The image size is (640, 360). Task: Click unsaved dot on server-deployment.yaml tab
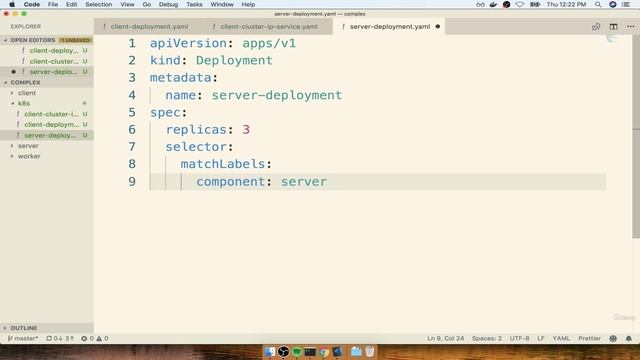pos(438,27)
